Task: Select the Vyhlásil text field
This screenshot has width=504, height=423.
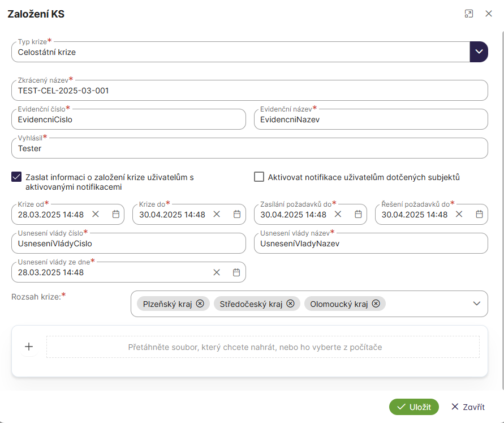Action: [249, 148]
